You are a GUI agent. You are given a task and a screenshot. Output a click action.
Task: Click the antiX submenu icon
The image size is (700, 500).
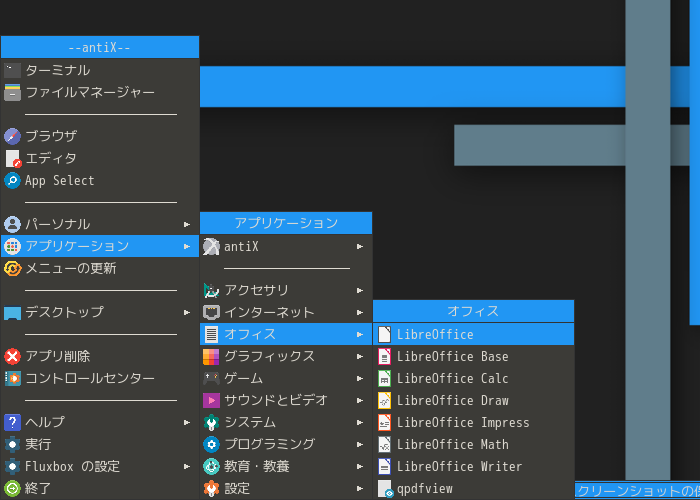click(x=211, y=246)
